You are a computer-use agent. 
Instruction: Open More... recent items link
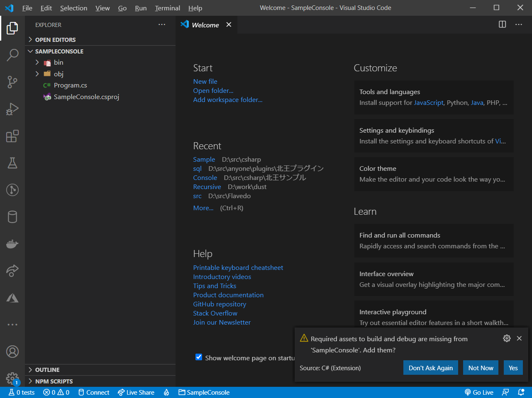pyautogui.click(x=203, y=208)
